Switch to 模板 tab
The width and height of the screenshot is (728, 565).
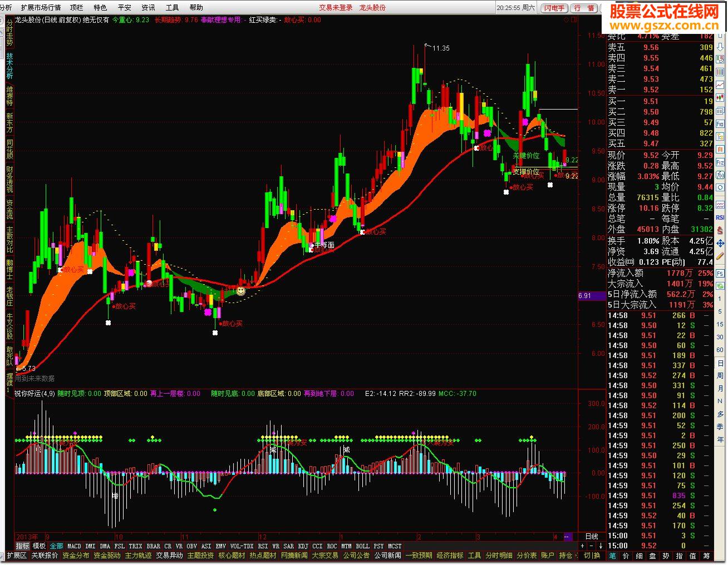pos(39,546)
